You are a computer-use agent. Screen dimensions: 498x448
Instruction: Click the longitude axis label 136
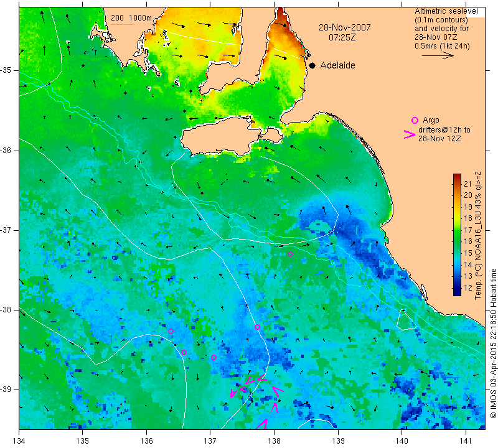[x=146, y=441]
